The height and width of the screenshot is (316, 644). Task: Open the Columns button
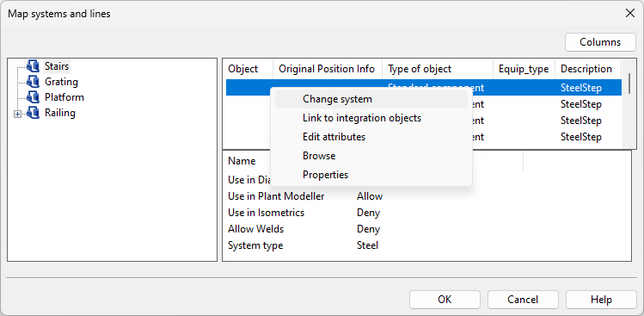[600, 42]
